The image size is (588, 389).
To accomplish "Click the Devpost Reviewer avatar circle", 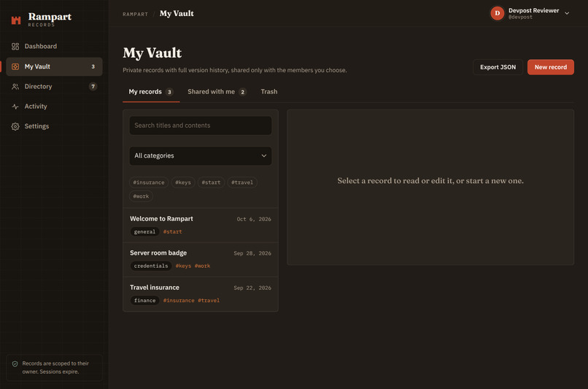I will 498,13.
